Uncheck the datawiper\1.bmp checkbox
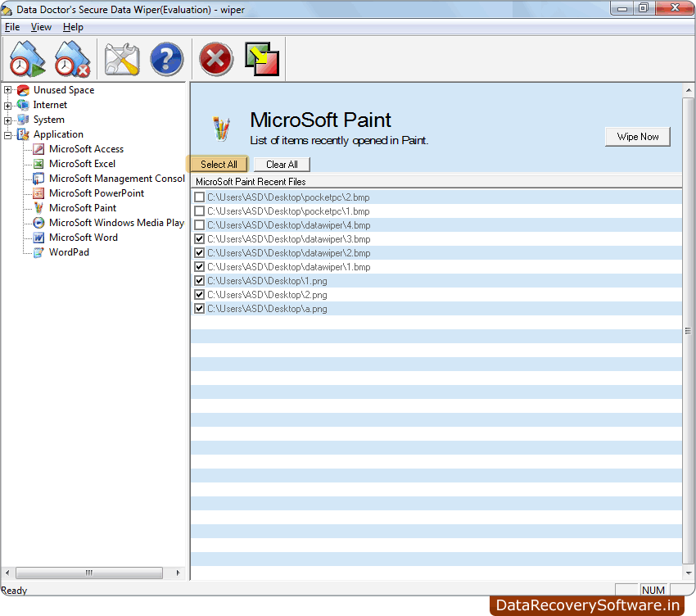Viewport: 696px width, 616px height. pos(199,267)
